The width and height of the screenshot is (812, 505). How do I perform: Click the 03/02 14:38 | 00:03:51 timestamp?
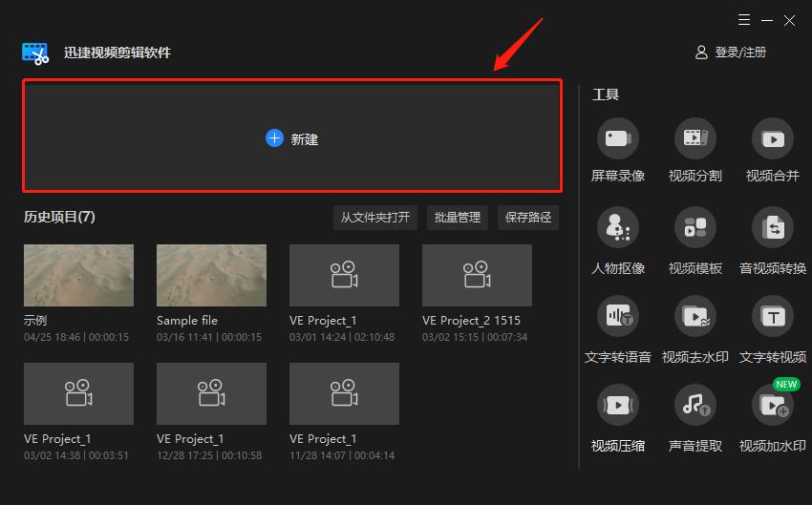pyautogui.click(x=76, y=456)
